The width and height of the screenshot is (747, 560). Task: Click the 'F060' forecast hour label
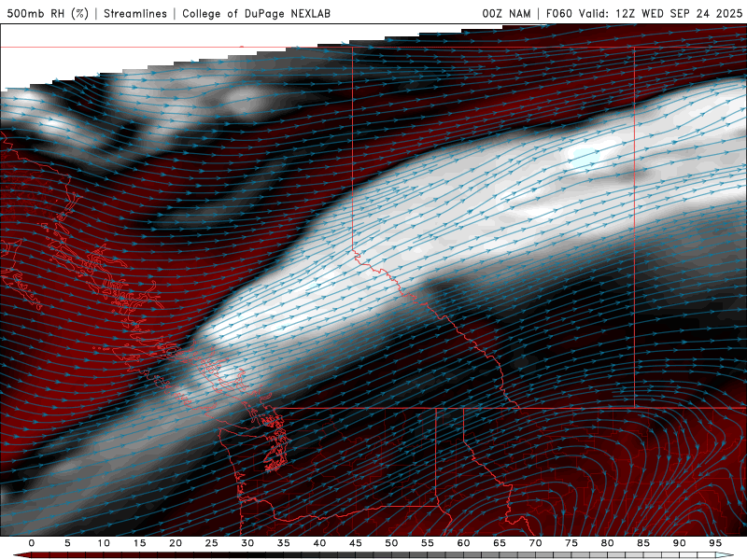coord(558,13)
